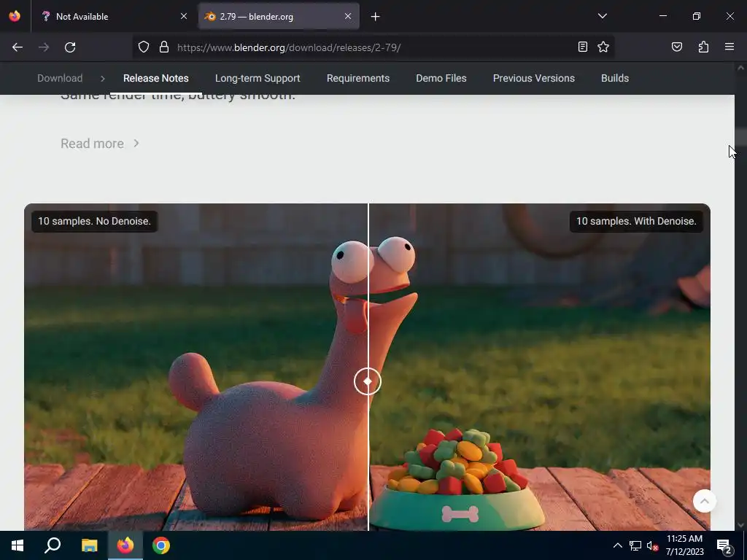Minimize the Firefox window
The width and height of the screenshot is (747, 560).
662,16
